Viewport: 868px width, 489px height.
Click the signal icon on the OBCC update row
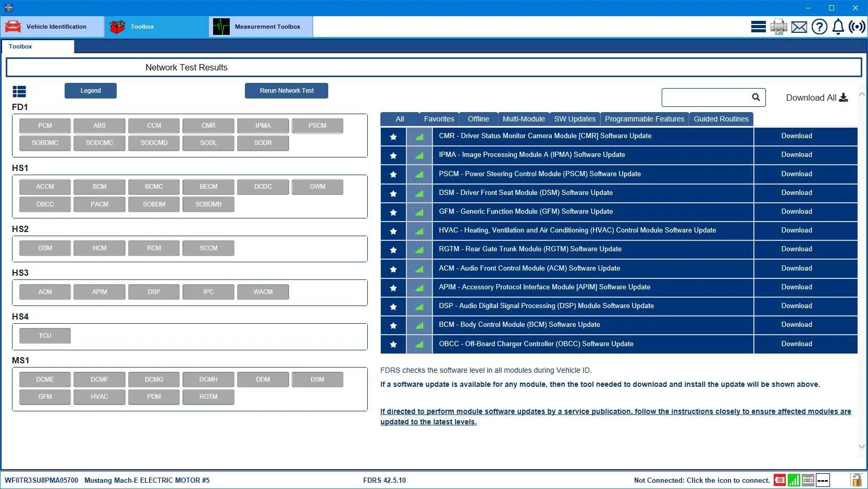419,344
